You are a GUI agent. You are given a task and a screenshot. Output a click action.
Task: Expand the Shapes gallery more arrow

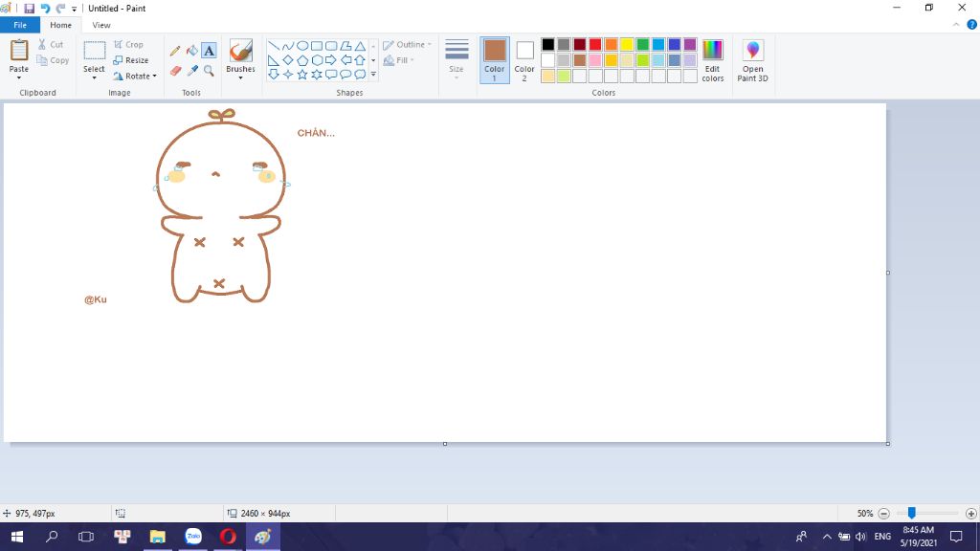(x=373, y=75)
